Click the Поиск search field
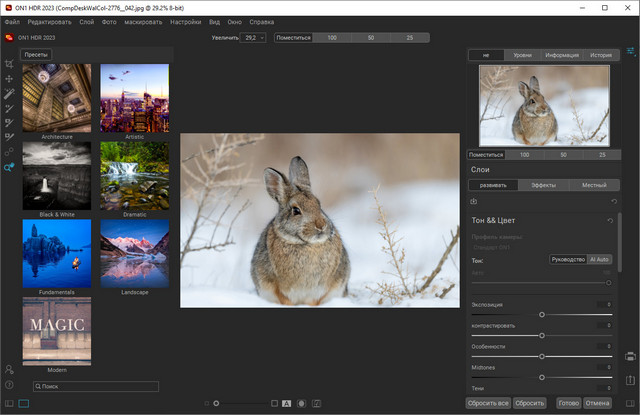This screenshot has width=640, height=415. click(x=95, y=386)
